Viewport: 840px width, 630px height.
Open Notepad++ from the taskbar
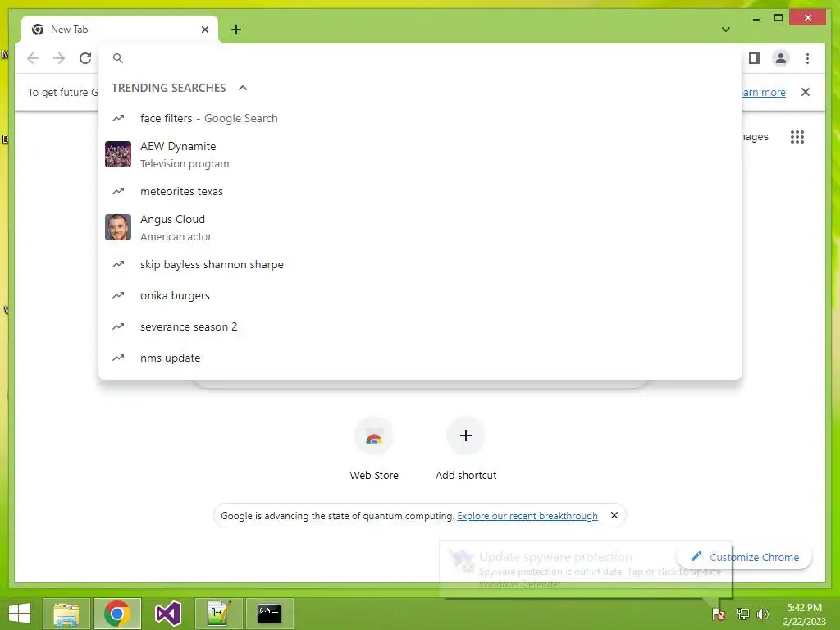218,614
